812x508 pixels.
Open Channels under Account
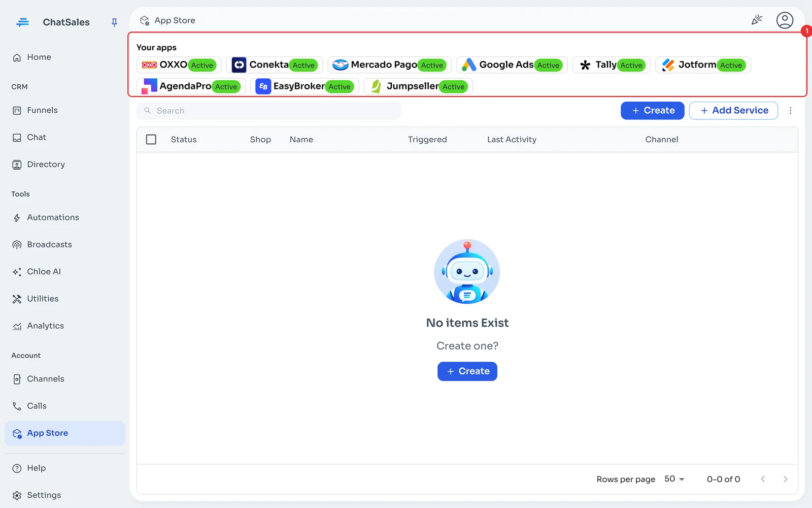click(64, 379)
